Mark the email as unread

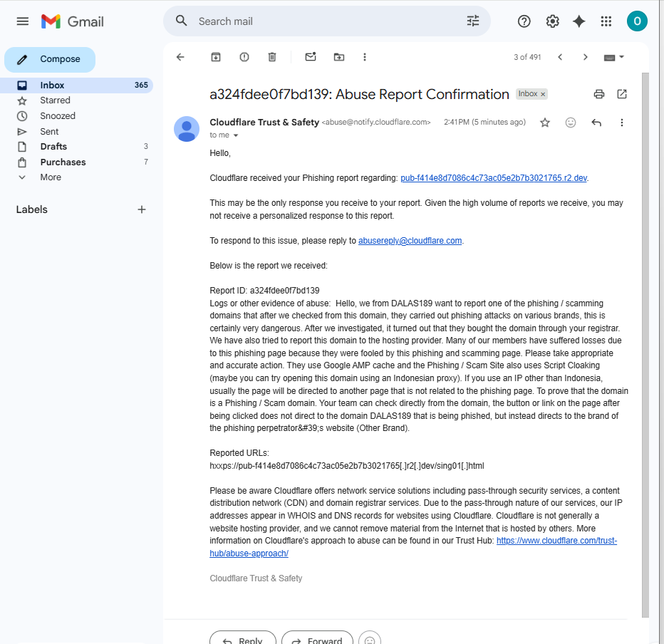(311, 57)
